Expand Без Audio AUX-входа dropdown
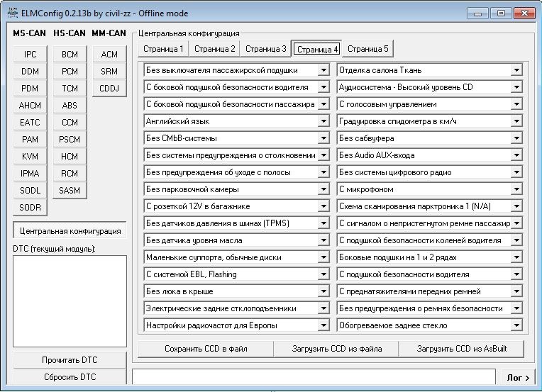542x392 pixels. pyautogui.click(x=429, y=155)
